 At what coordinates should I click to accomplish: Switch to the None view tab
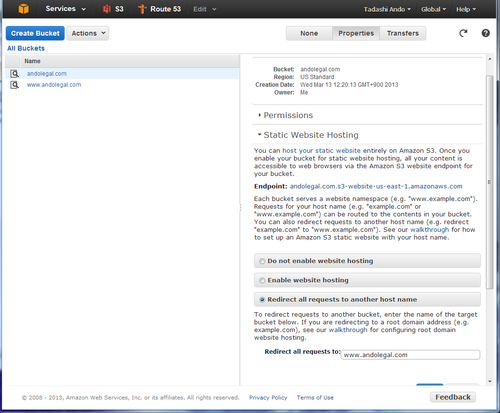[309, 33]
